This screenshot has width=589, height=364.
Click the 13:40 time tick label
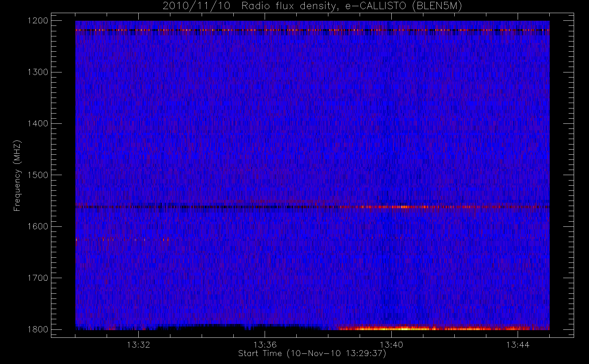pos(391,344)
